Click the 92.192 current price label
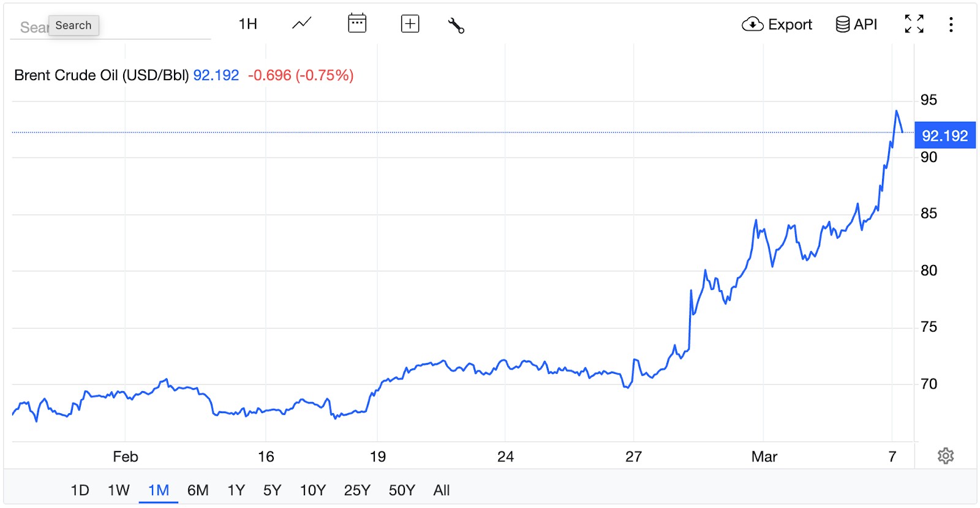The image size is (980, 508). [944, 136]
